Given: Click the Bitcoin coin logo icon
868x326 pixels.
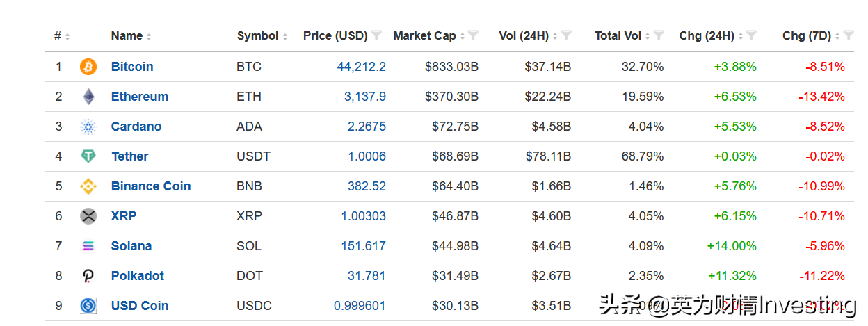Looking at the screenshot, I should (x=88, y=67).
